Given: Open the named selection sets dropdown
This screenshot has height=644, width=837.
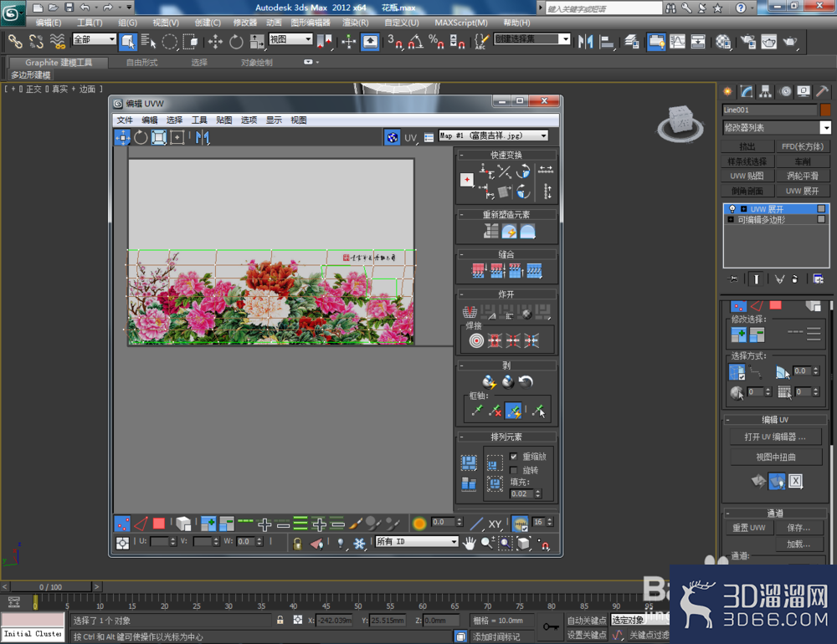Looking at the screenshot, I should pos(532,39).
